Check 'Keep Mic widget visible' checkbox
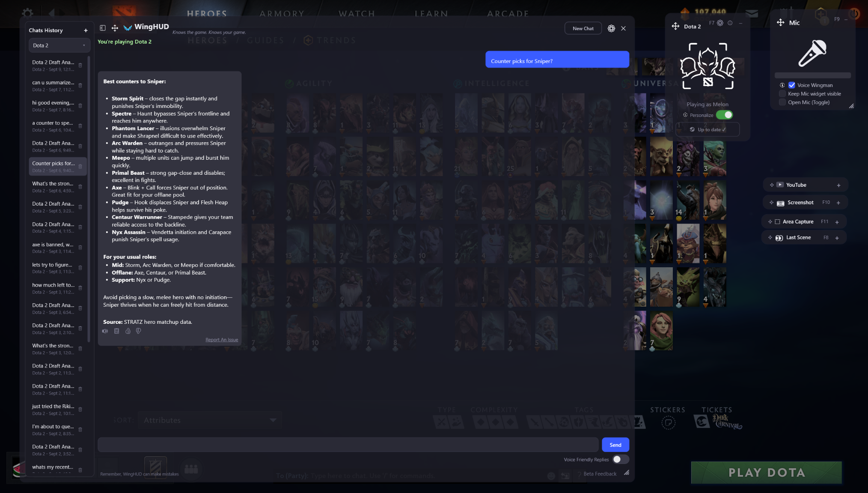868x493 pixels. click(782, 94)
